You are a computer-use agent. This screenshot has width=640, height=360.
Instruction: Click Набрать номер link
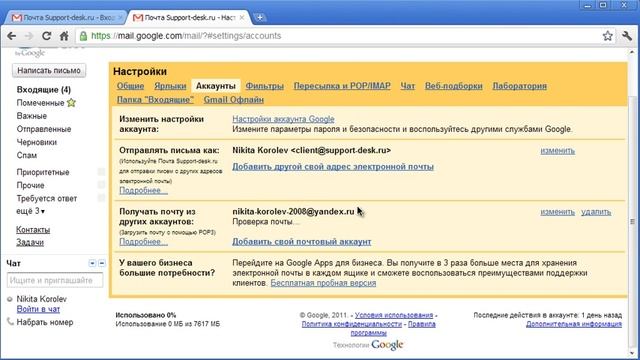pyautogui.click(x=45, y=322)
